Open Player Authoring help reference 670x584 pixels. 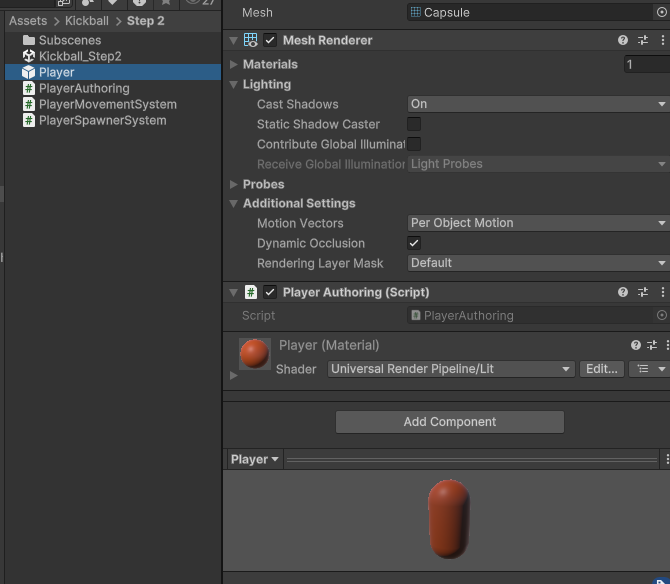623,292
